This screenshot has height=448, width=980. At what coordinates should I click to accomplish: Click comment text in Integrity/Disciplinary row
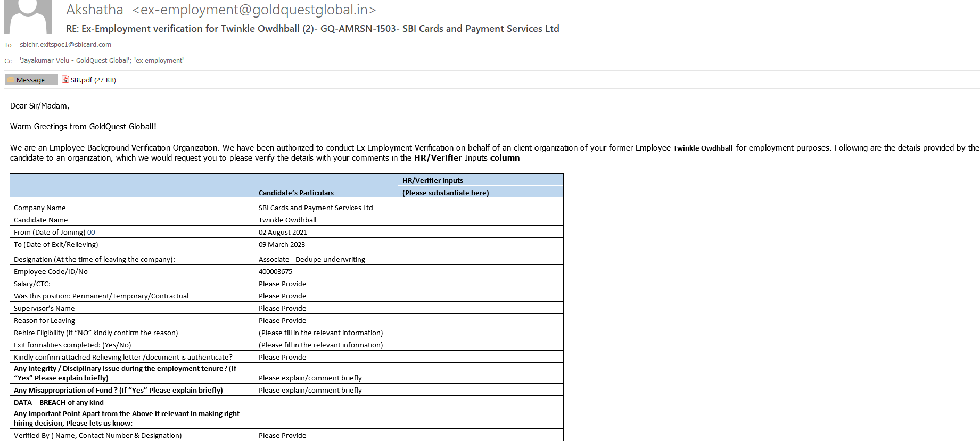310,378
